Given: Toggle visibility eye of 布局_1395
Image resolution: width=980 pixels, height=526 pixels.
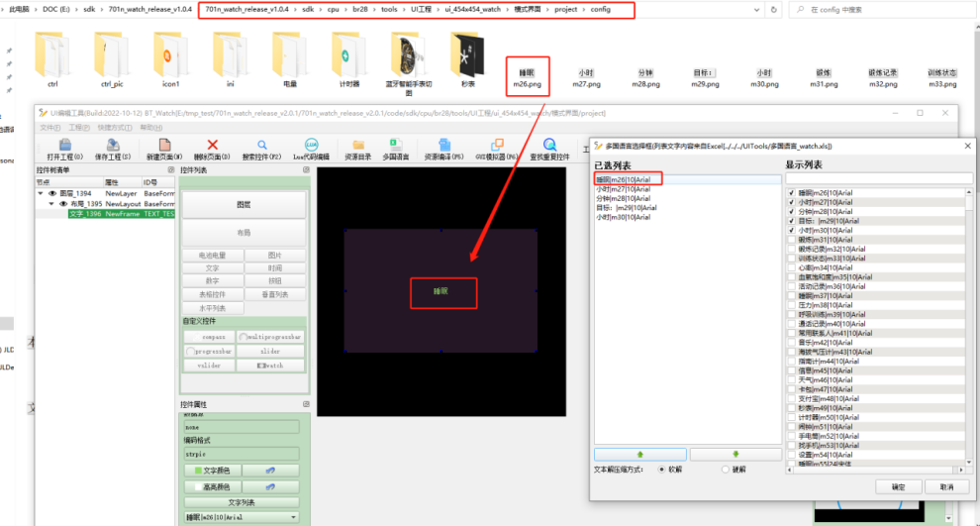Looking at the screenshot, I should point(63,204).
